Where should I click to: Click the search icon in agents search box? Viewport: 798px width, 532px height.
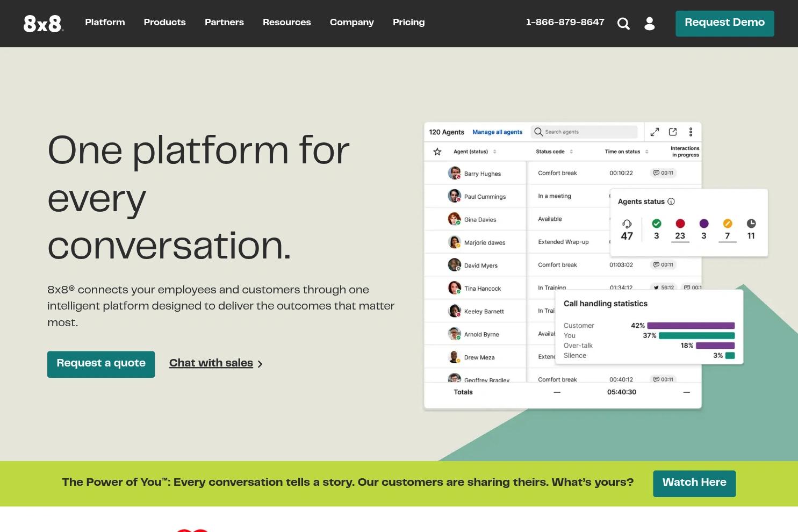coord(538,132)
